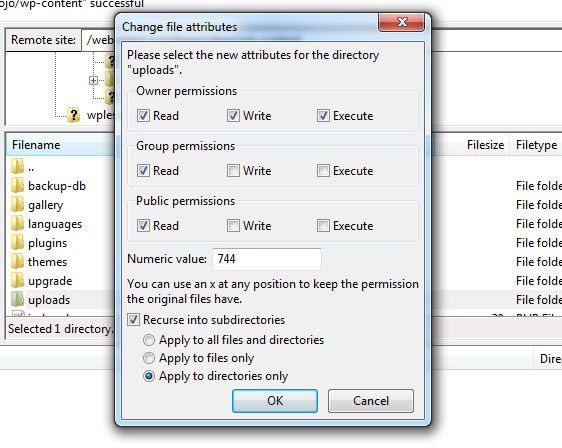Click the parent directory ".." folder icon
This screenshot has height=448, width=562.
tap(17, 167)
